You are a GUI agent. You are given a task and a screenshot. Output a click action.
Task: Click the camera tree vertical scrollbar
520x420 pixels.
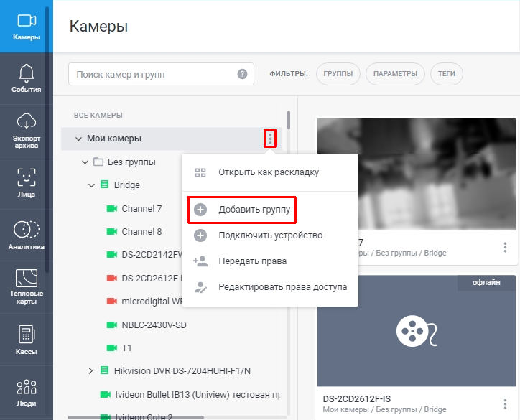289,120
